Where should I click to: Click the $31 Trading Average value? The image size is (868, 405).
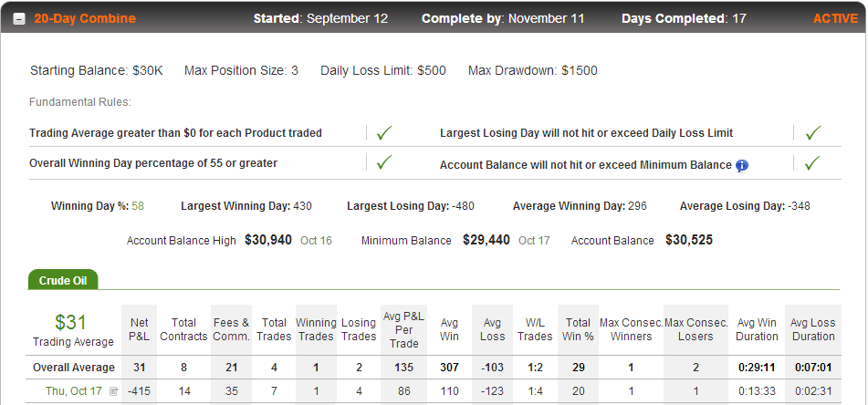[70, 322]
